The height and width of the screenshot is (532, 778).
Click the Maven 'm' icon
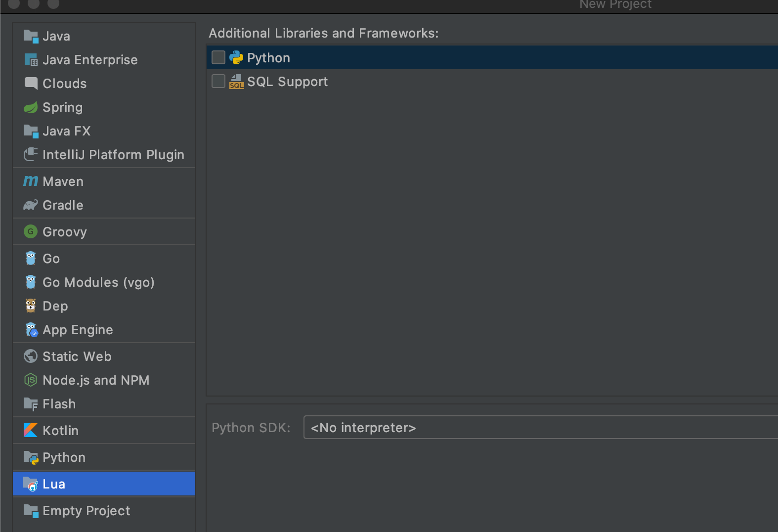[x=31, y=181]
